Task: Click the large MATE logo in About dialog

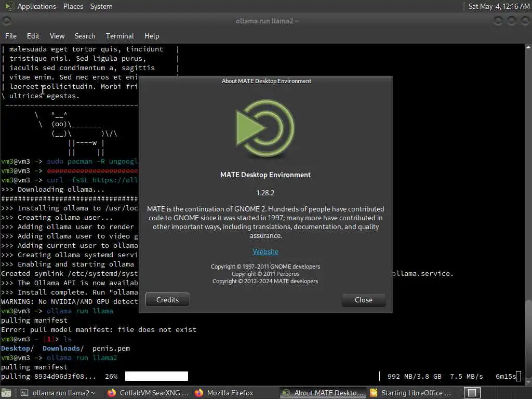Action: click(265, 128)
